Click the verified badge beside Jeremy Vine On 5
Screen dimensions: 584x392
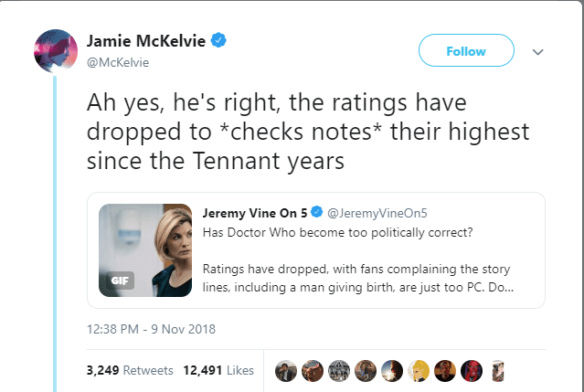click(316, 212)
